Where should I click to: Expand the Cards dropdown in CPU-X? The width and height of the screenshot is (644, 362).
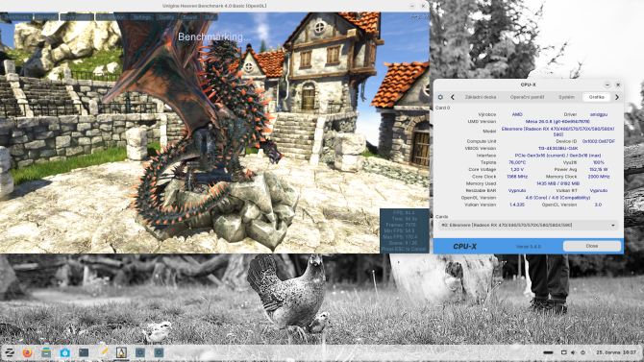tap(529, 225)
